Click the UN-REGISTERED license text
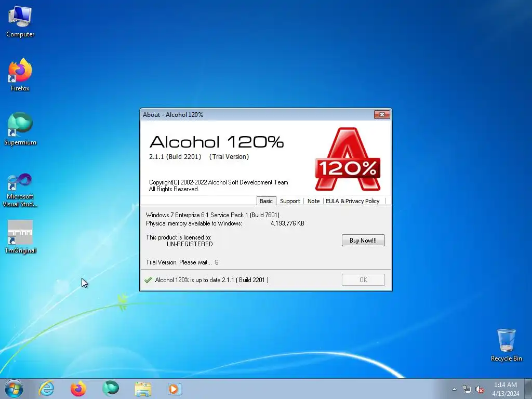This screenshot has height=399, width=532. click(x=190, y=244)
